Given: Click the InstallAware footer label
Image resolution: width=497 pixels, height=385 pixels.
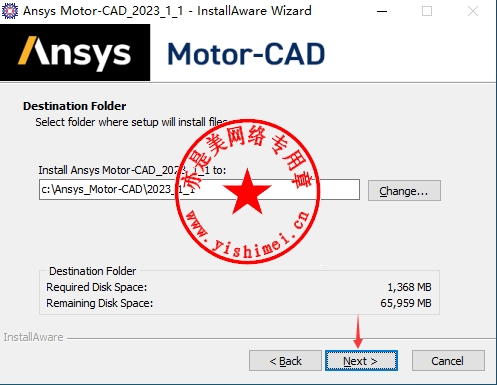Looking at the screenshot, I should tap(33, 337).
